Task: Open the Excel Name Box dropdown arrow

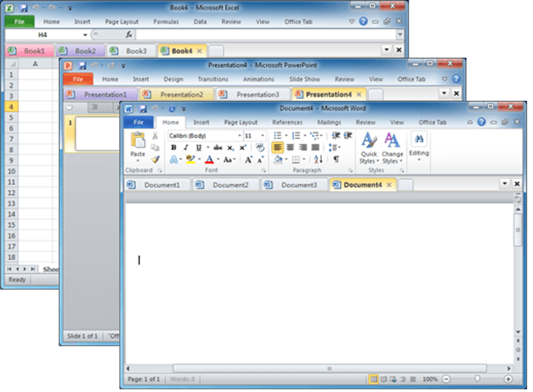Action: pos(85,35)
